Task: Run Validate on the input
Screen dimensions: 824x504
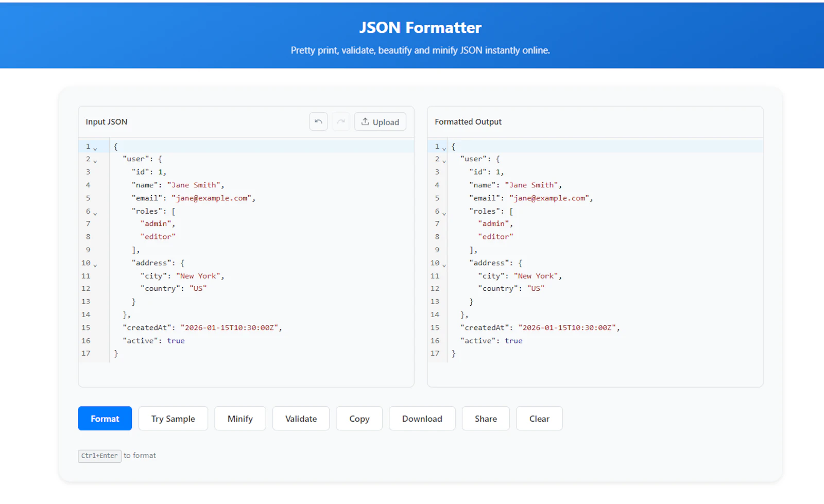Action: pos(301,419)
